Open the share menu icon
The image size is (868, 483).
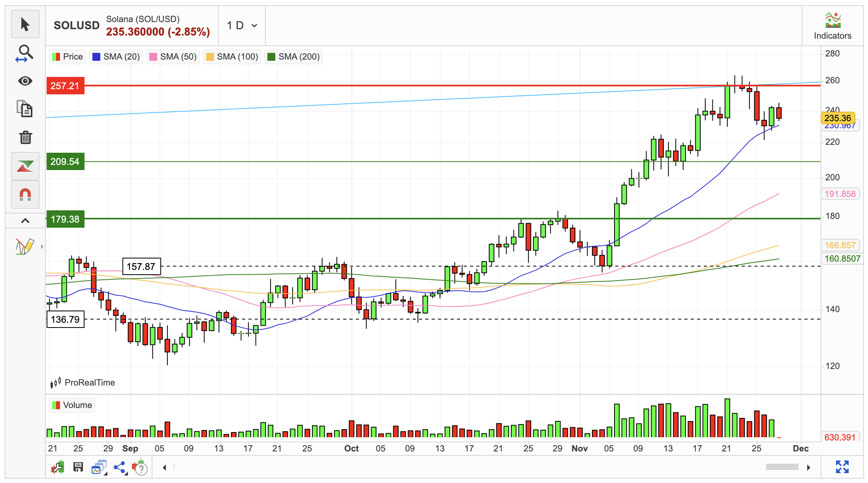pyautogui.click(x=120, y=467)
